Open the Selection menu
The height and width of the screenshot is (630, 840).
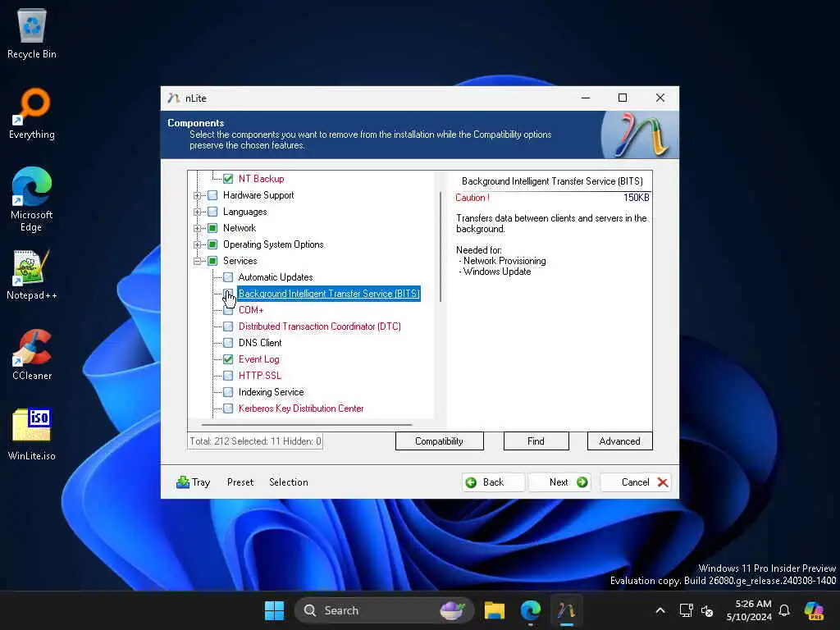pos(288,482)
